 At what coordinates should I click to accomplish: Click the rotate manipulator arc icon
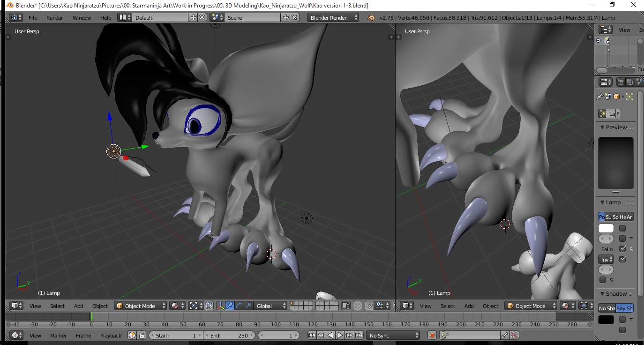click(x=239, y=306)
